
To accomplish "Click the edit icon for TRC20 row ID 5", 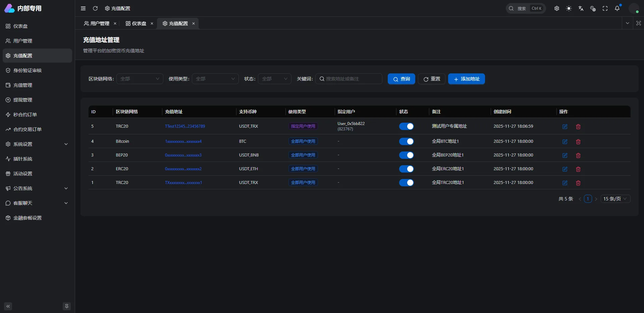I will point(565,127).
